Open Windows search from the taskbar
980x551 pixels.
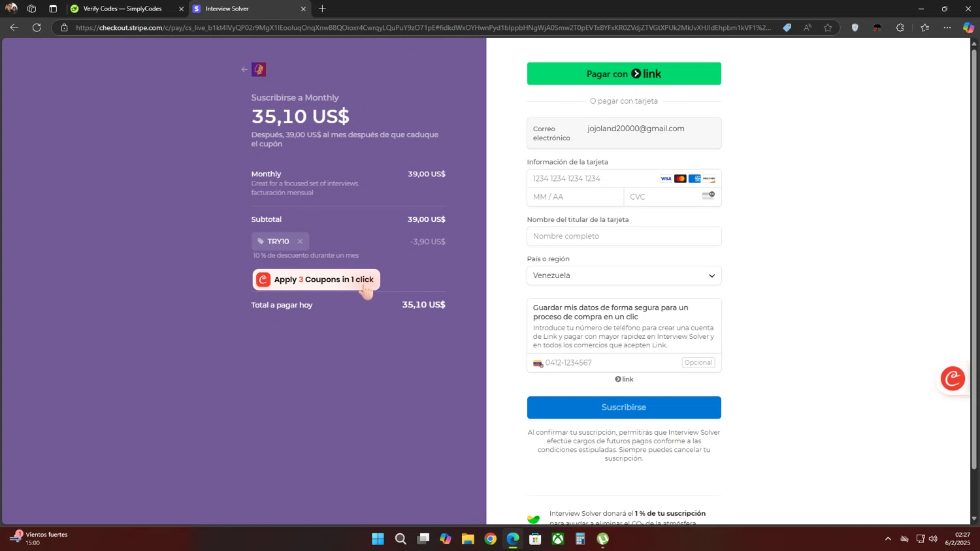click(x=400, y=539)
